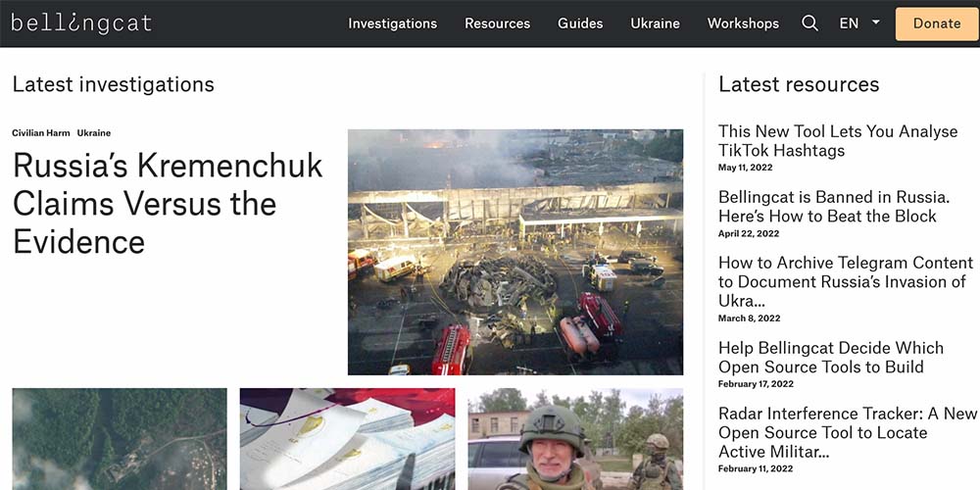Open the Radar Interference Tracker resource
The width and height of the screenshot is (980, 490).
click(x=847, y=432)
